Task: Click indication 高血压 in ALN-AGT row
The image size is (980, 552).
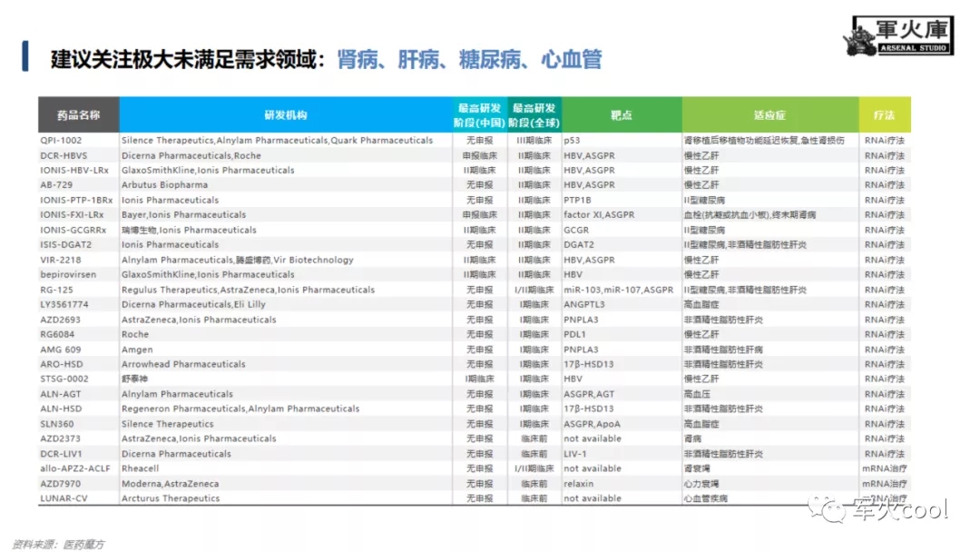Action: tap(697, 394)
